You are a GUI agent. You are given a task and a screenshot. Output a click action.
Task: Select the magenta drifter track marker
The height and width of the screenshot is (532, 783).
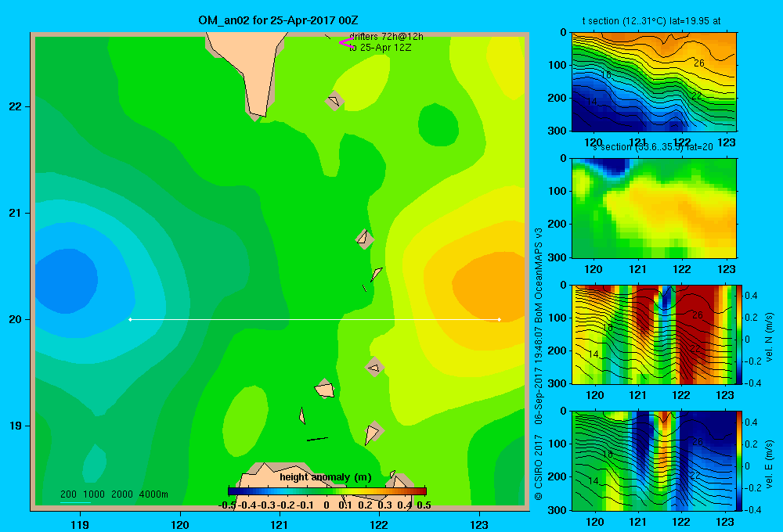click(346, 42)
